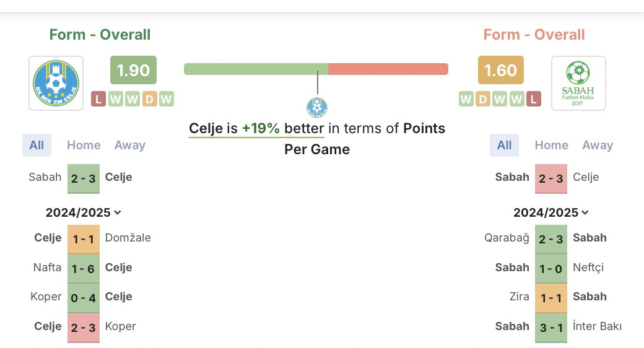Click the NK Celje club crest logo
The height and width of the screenshot is (348, 644).
[56, 84]
